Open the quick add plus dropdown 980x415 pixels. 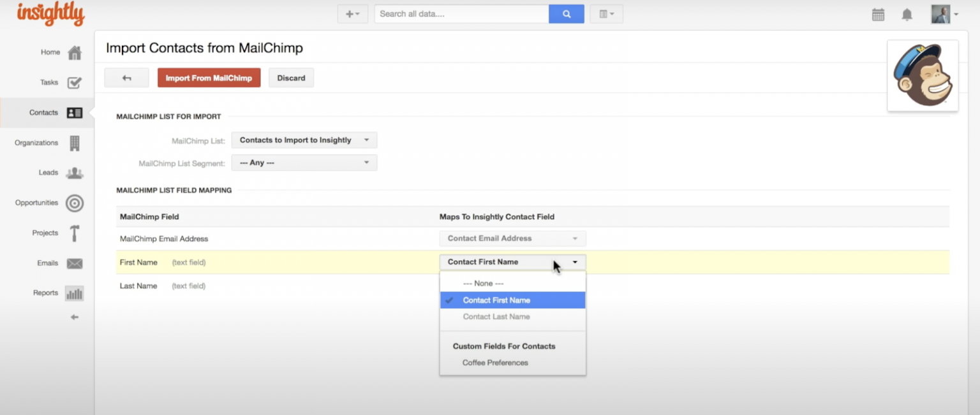point(352,13)
